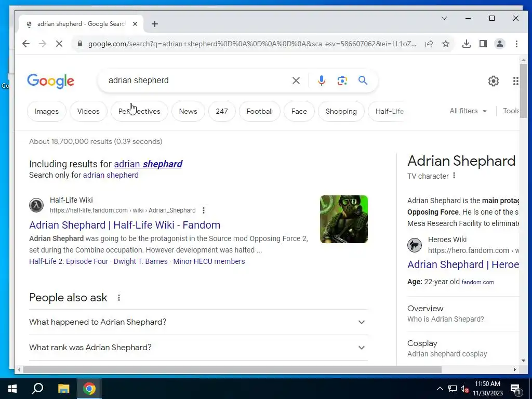Image resolution: width=532 pixels, height=399 pixels.
Task: Open the Tools button
Action: 511,111
